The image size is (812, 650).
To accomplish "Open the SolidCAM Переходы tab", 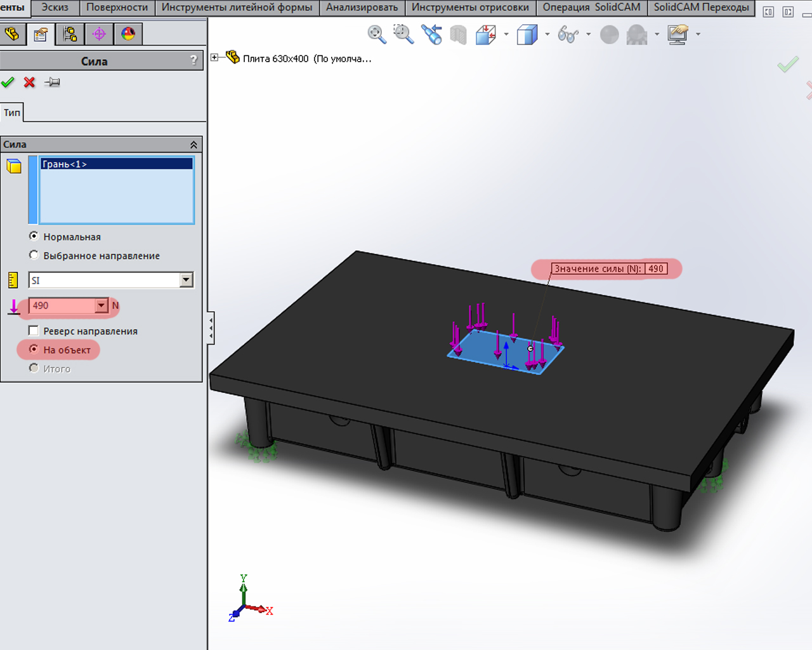I will 701,8.
